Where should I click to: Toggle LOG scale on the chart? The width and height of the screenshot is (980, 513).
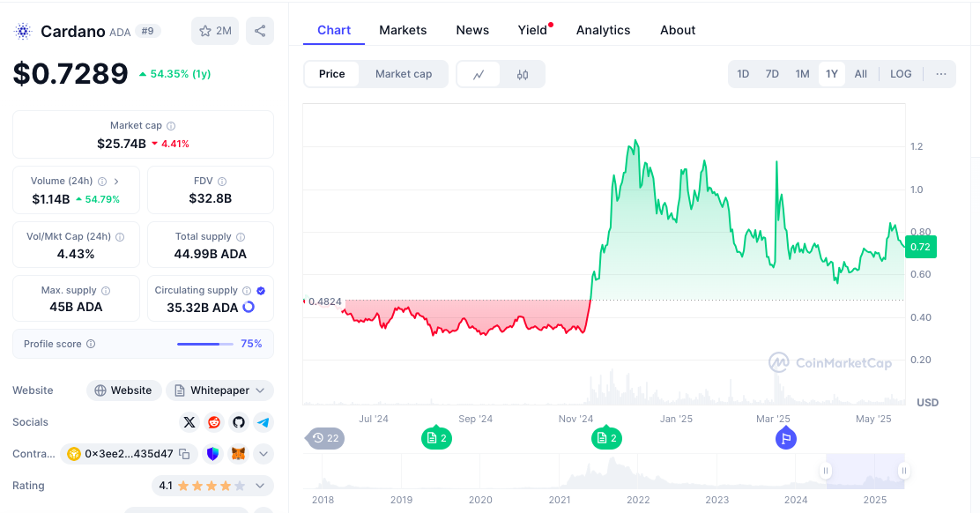click(x=901, y=74)
